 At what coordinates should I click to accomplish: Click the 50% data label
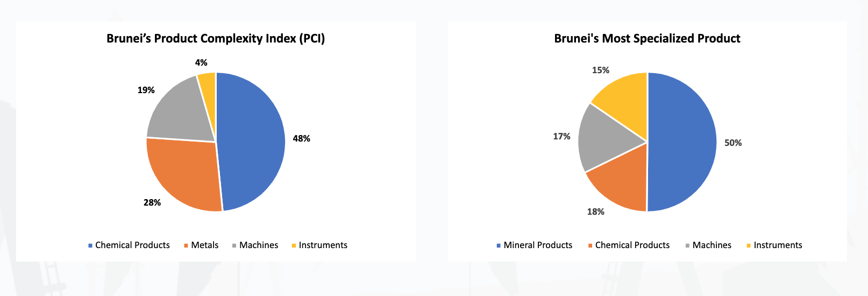pyautogui.click(x=733, y=143)
